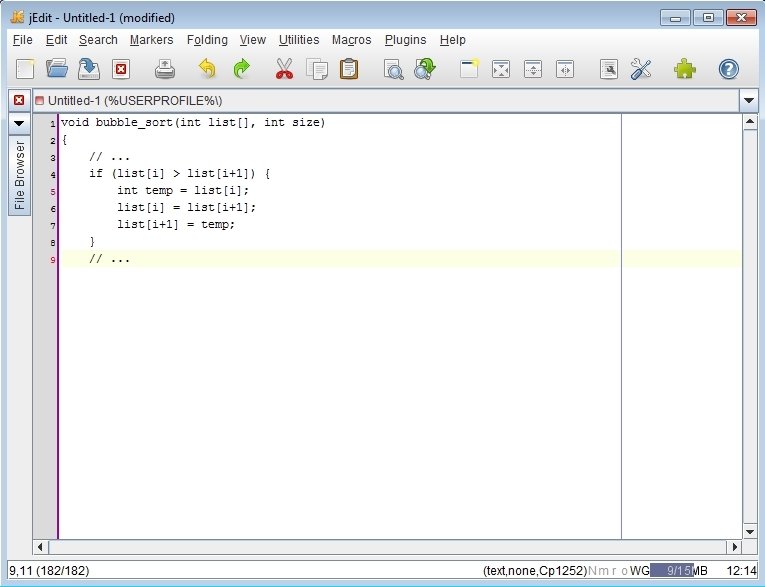This screenshot has width=765, height=587.
Task: Click the if (list[i] > list[i+1]) line
Action: tap(180, 174)
